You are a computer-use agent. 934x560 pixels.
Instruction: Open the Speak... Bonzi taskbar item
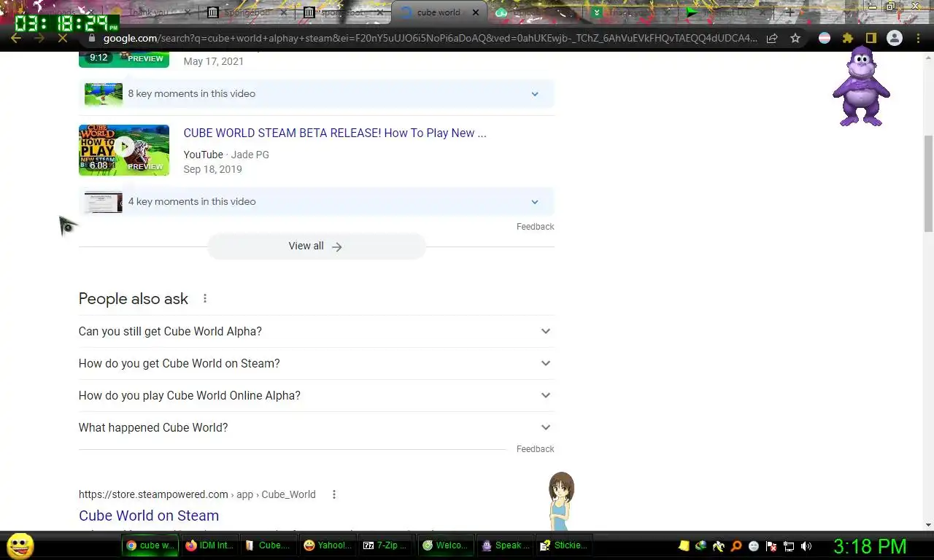[505, 545]
